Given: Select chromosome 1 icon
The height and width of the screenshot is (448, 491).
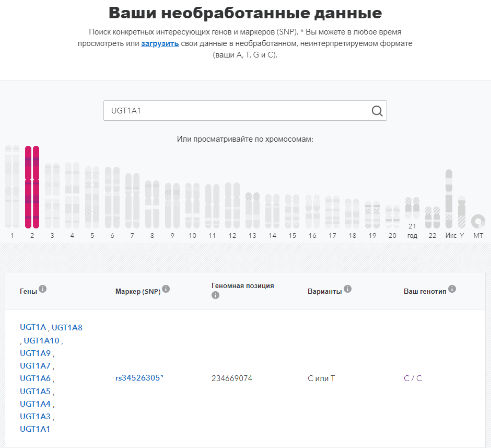Looking at the screenshot, I should click(x=12, y=187).
